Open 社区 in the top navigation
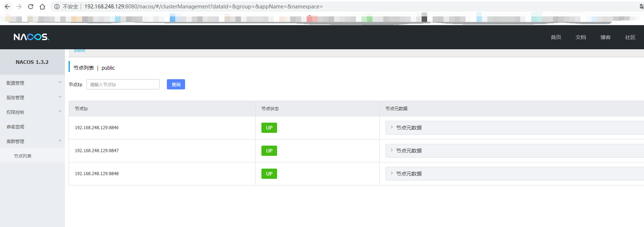 (x=630, y=37)
